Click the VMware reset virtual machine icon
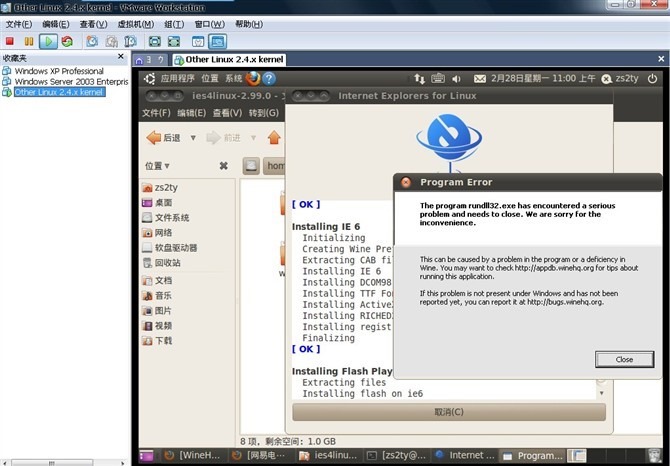Viewport: 670px width, 466px height. point(67,41)
